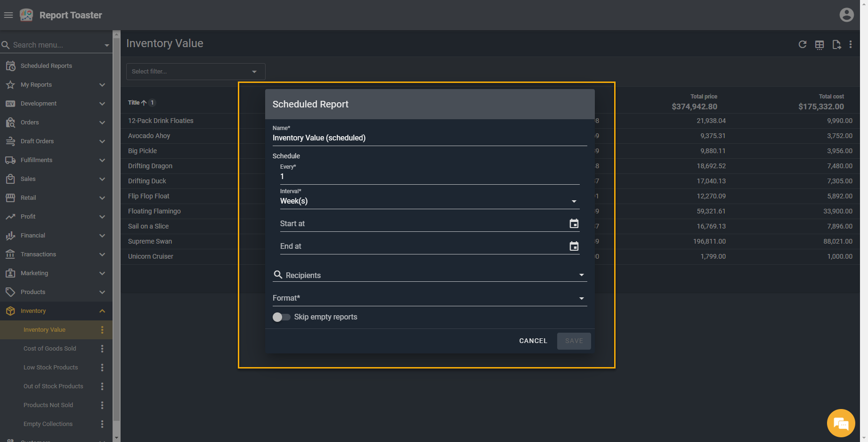
Task: Select Low Stock Products report
Action: tap(50, 368)
